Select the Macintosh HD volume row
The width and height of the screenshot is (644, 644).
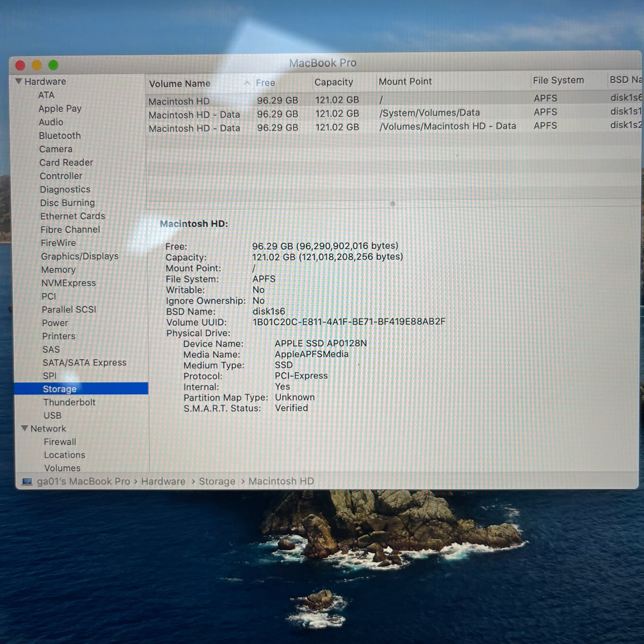(x=394, y=99)
